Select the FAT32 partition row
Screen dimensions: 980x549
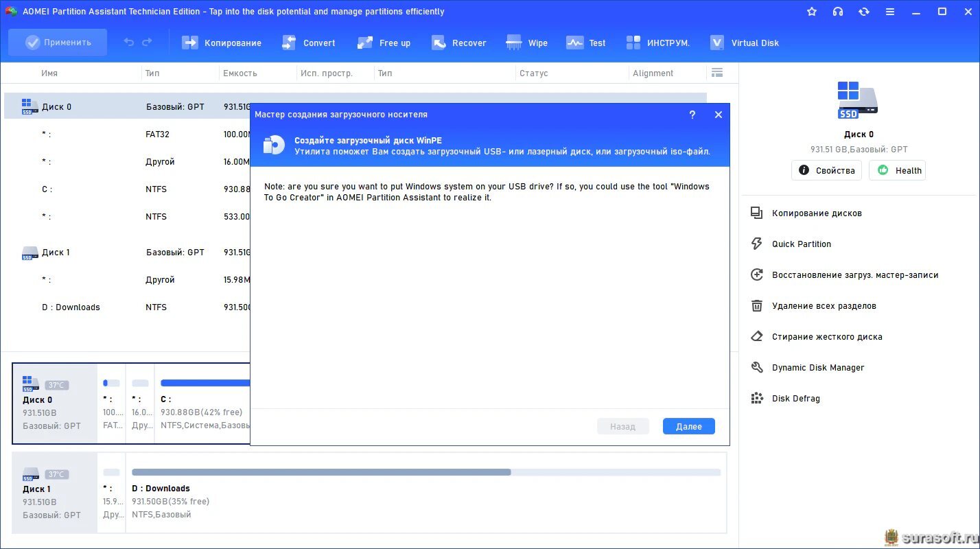click(126, 134)
